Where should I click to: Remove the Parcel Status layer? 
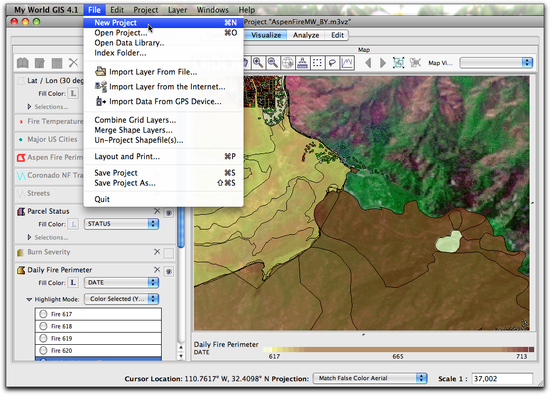157,211
